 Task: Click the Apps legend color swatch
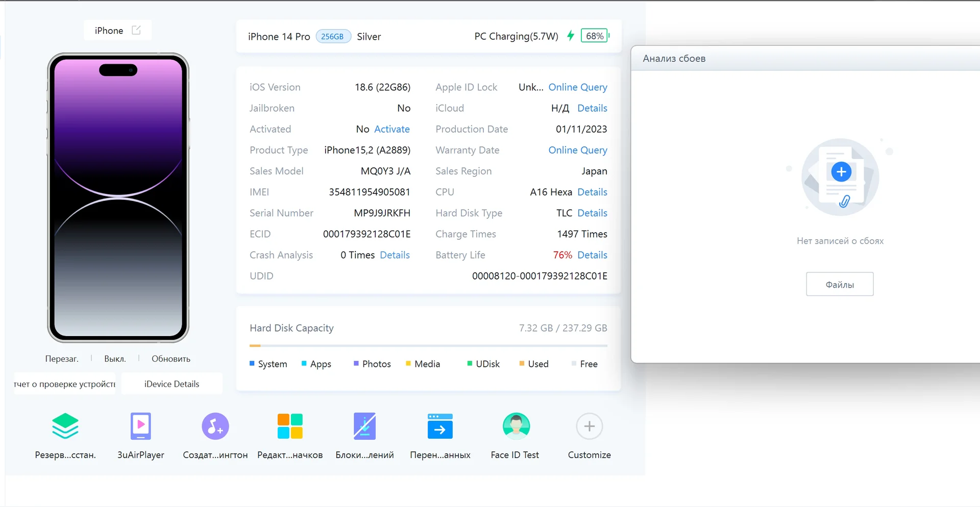(x=304, y=363)
